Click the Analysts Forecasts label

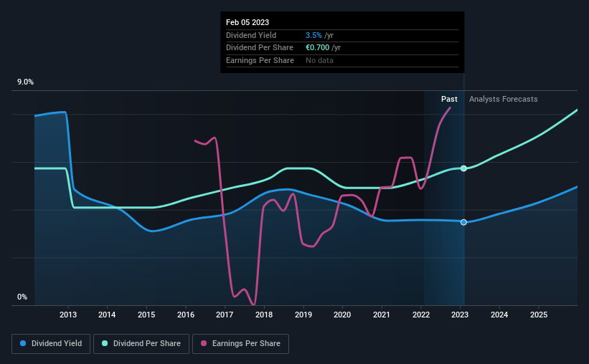pos(503,99)
